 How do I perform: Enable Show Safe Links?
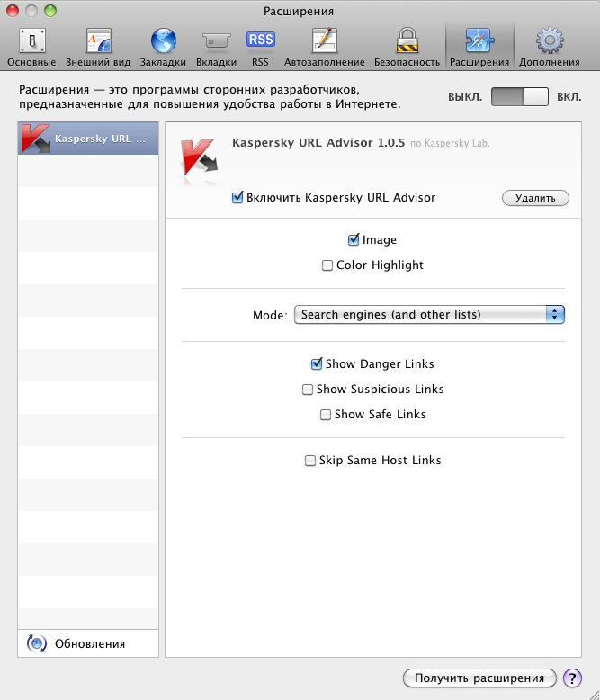pyautogui.click(x=326, y=415)
